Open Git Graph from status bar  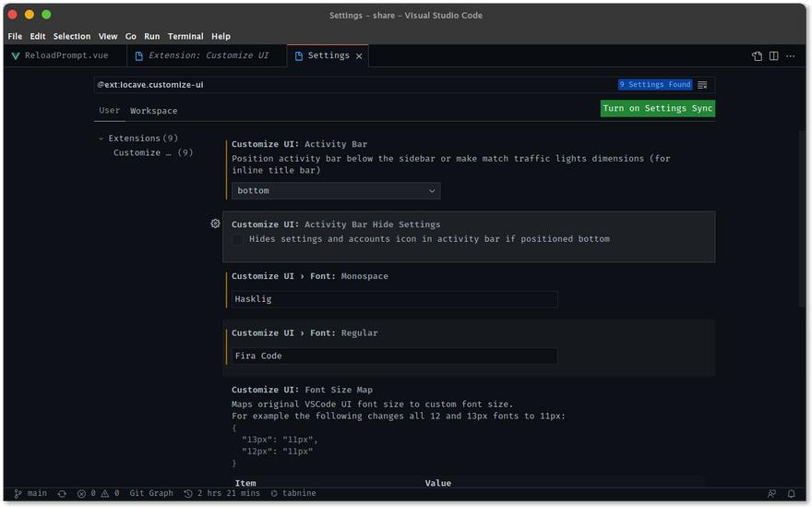150,493
